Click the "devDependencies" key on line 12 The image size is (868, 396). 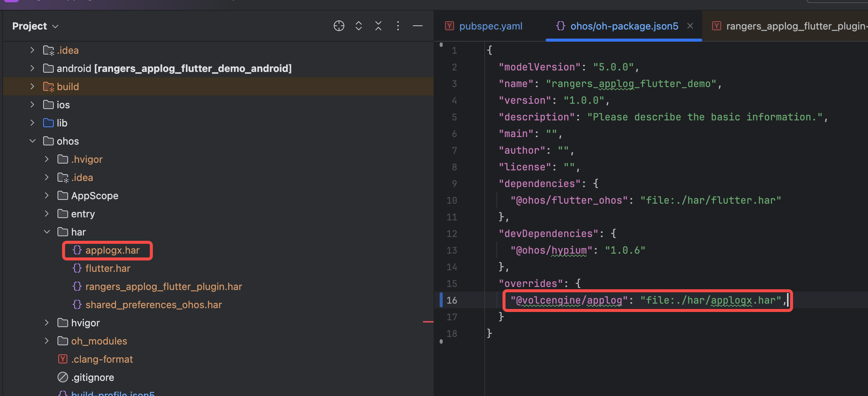pyautogui.click(x=549, y=234)
